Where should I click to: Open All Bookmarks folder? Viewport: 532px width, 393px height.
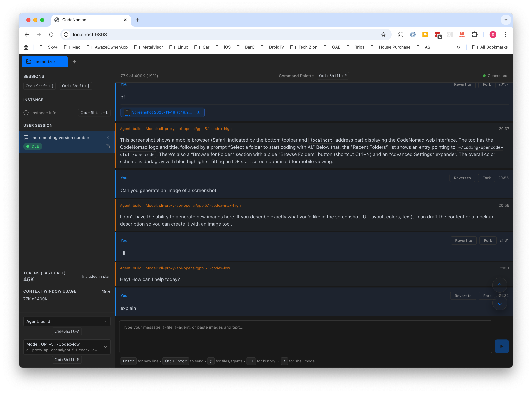[x=490, y=47]
